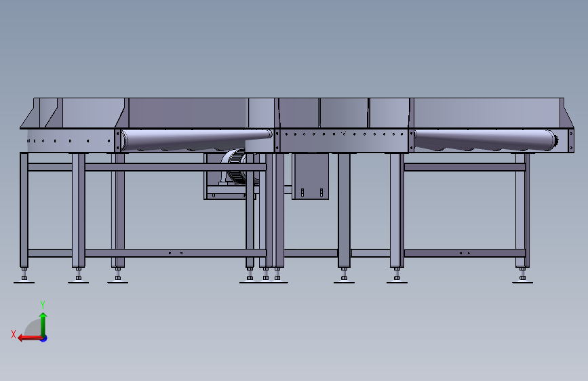588x381 pixels.
Task: Click the red X axis arrow on triad
Action: coord(30,338)
